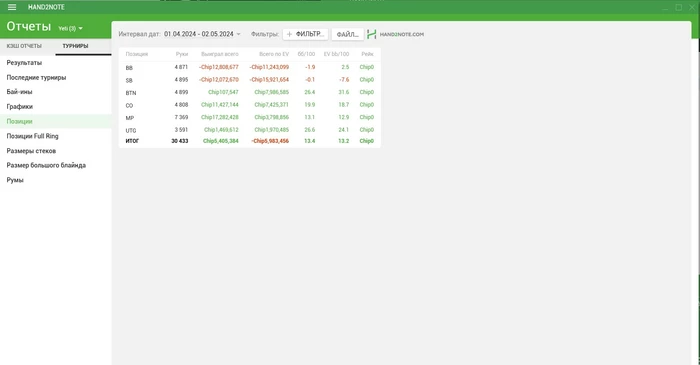Viewport: 700px width, 365px height.
Task: Click total hands 30 433
Action: click(180, 141)
